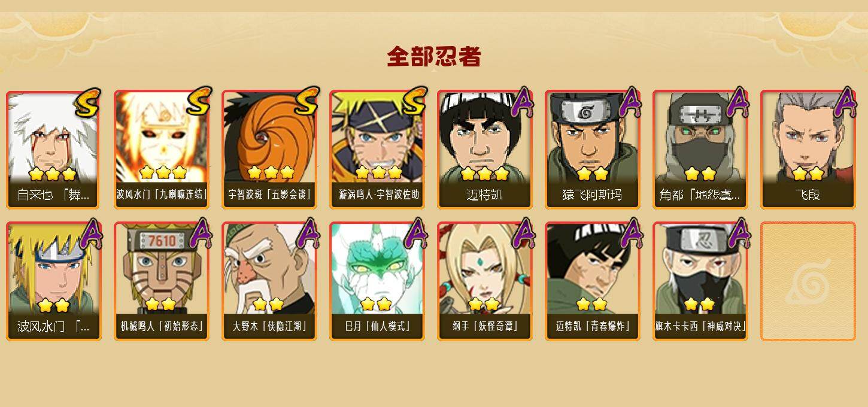Click the S rank badge on 自来也

(87, 103)
